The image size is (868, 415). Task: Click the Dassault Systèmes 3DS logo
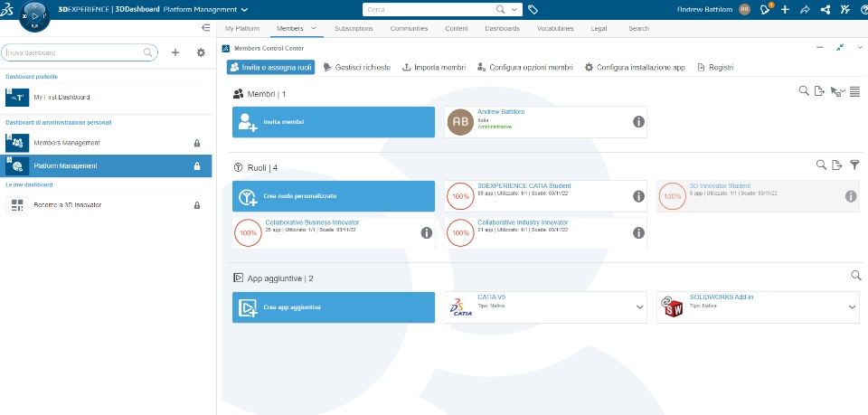[x=6, y=9]
